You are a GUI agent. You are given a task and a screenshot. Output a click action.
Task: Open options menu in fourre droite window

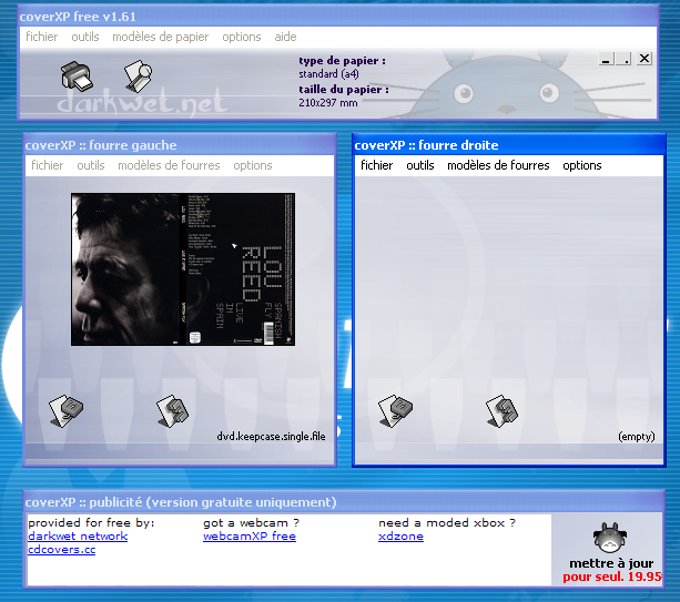coord(582,165)
